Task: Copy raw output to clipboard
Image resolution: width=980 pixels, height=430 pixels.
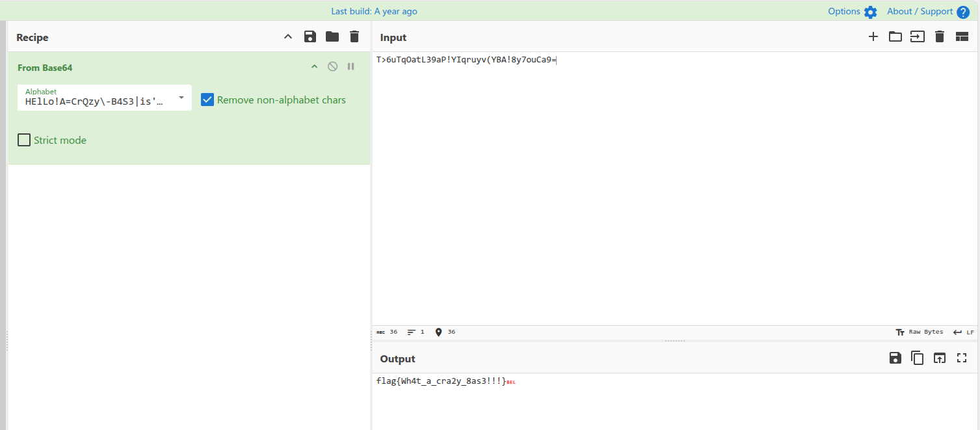Action: (x=918, y=358)
